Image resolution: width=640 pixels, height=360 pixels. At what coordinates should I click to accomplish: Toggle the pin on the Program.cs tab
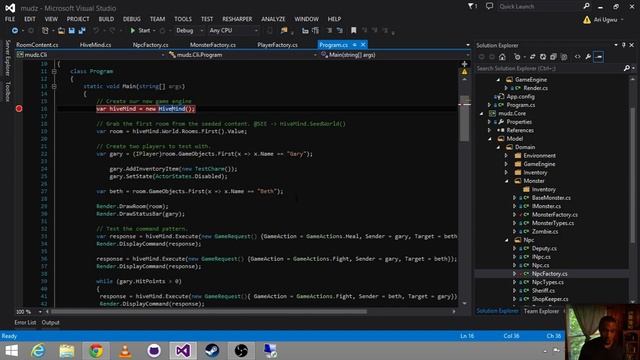point(355,44)
